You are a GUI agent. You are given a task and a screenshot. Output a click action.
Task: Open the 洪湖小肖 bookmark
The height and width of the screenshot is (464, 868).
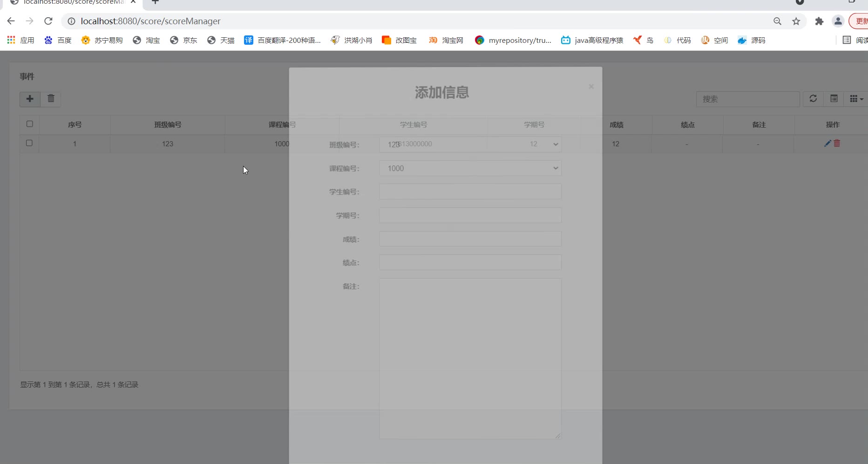(352, 40)
